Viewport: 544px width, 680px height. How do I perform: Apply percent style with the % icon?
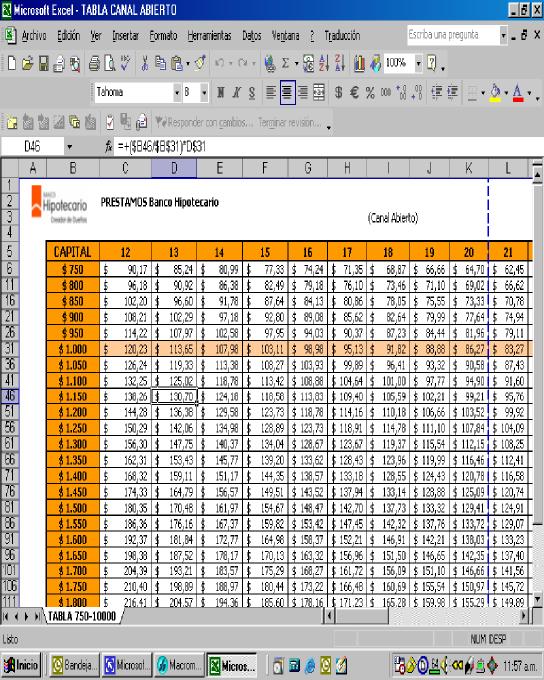point(370,92)
